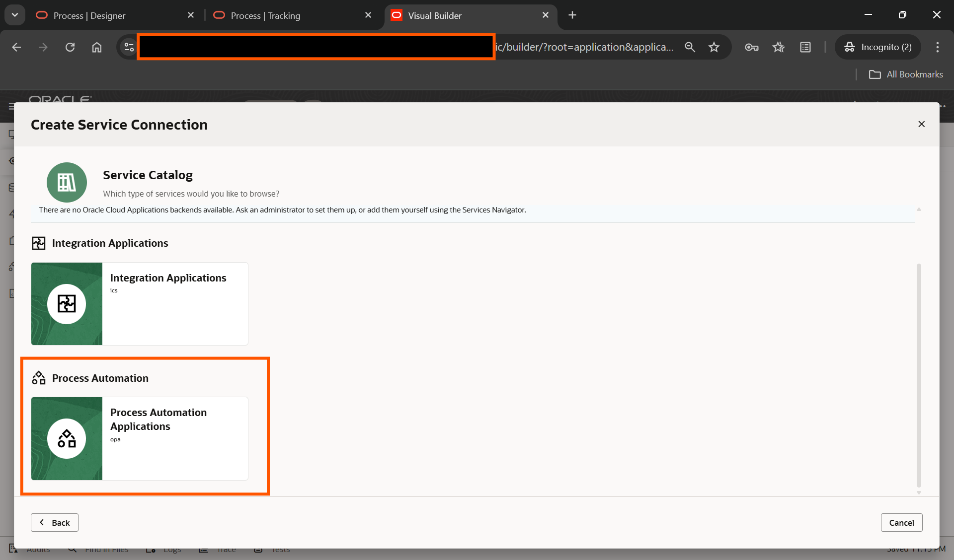Toggle the bookmark star for this page
Image resolution: width=954 pixels, height=560 pixels.
point(714,47)
